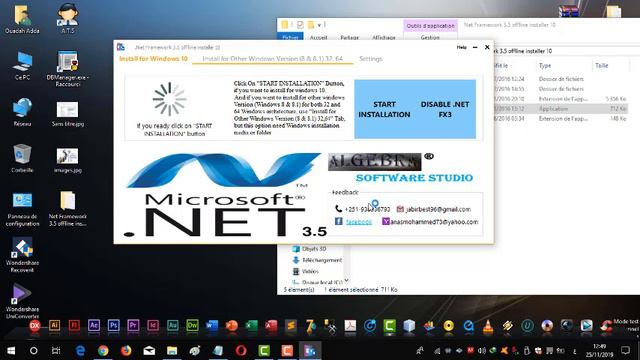Open the Accueil ribbon tab in File Explorer

(x=318, y=37)
